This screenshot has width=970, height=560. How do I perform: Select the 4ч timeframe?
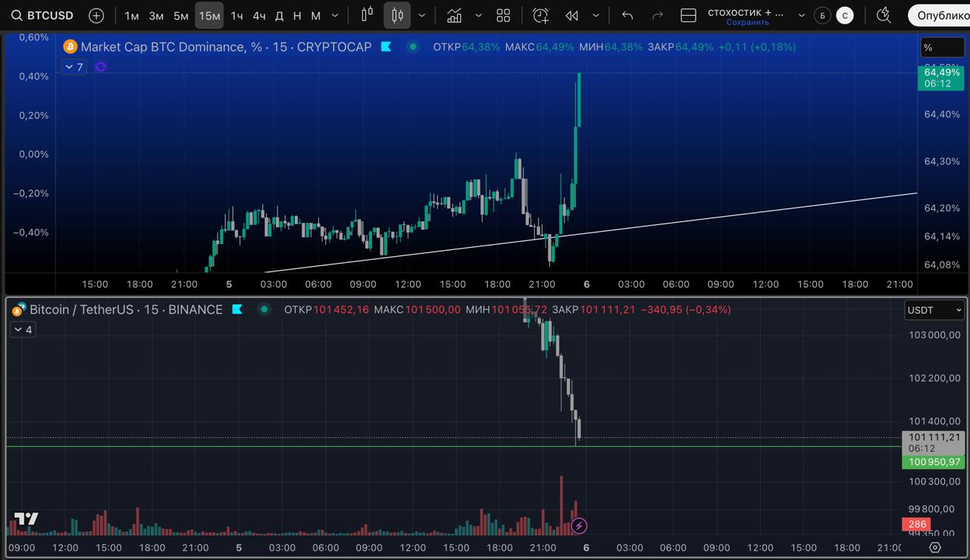[x=259, y=15]
